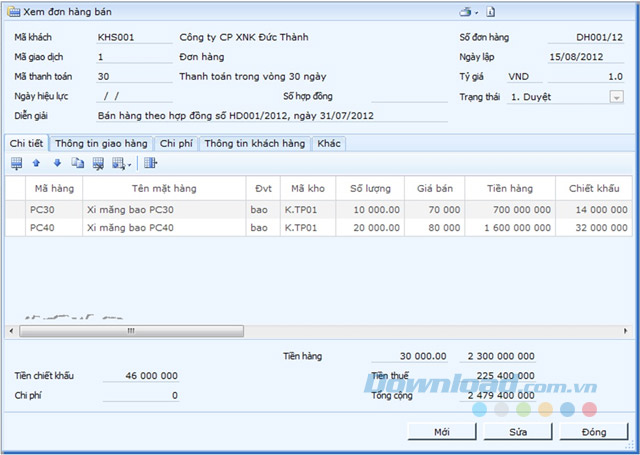The height and width of the screenshot is (455, 640).
Task: Click the printer icon in title bar
Action: tap(465, 12)
